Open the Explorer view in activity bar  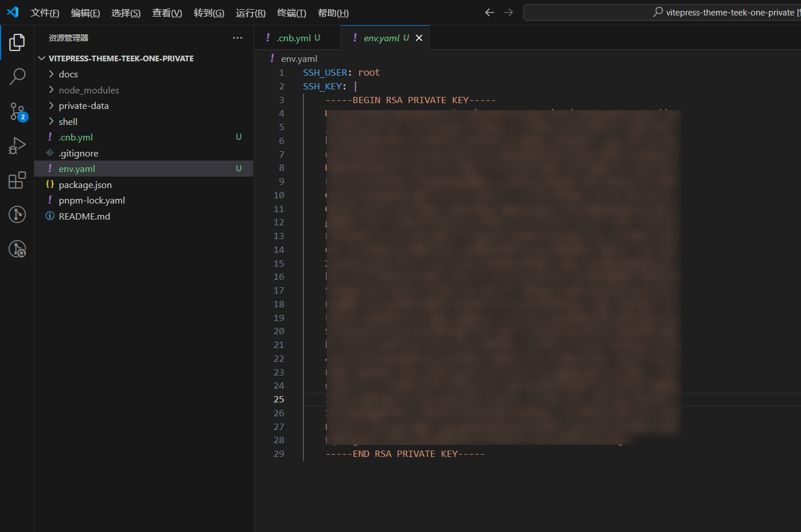(x=17, y=42)
